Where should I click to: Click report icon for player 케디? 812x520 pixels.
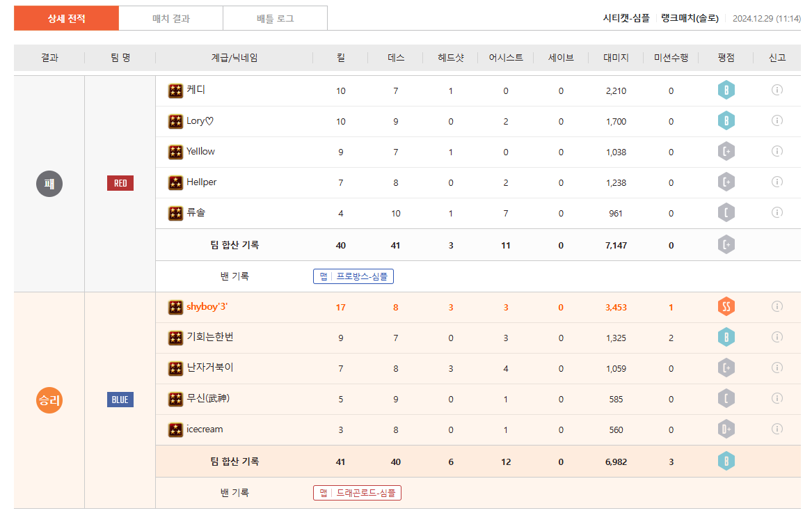tap(777, 90)
